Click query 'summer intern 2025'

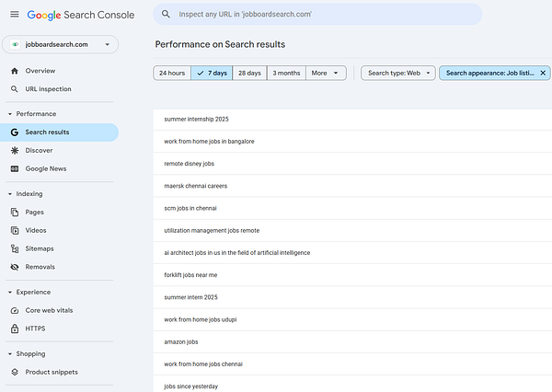(x=190, y=297)
